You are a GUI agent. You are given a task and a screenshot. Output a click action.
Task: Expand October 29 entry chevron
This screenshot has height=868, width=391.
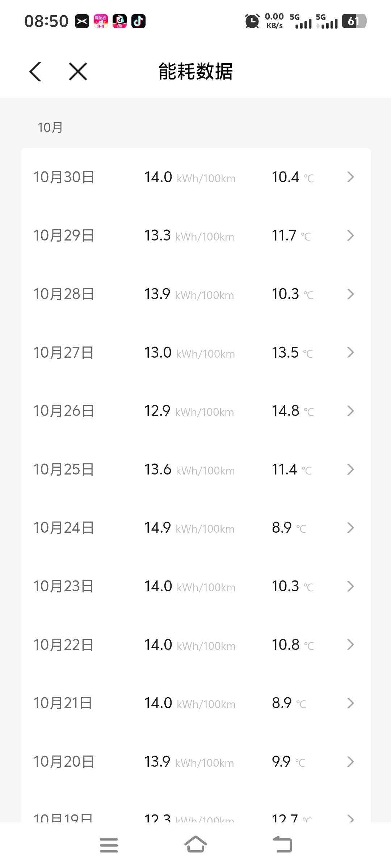point(350,235)
